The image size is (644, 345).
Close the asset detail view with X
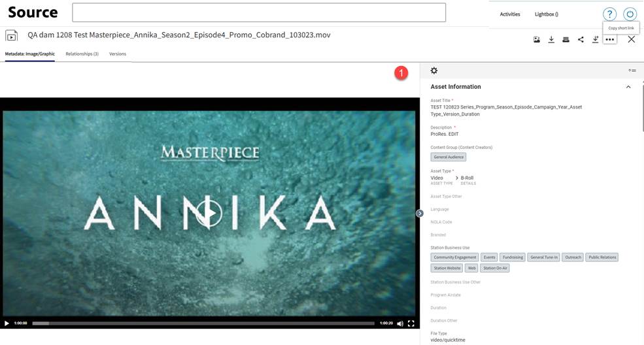[x=632, y=39]
